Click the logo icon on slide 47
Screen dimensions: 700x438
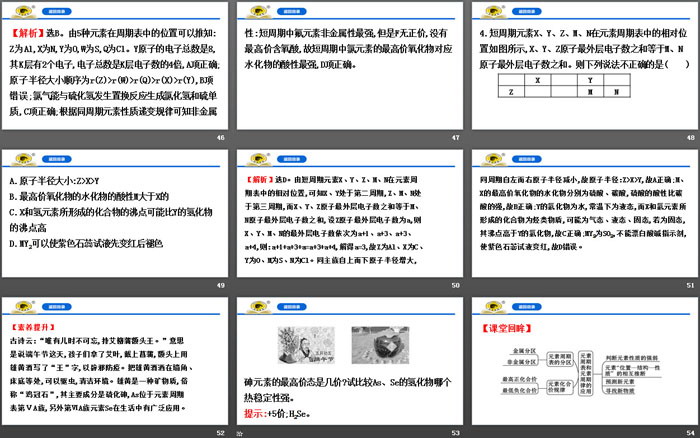click(x=255, y=10)
